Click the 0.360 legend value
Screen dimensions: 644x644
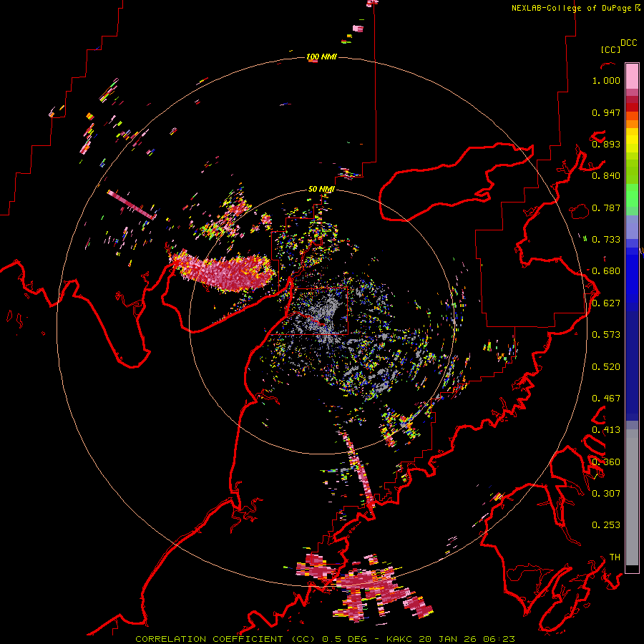point(606,462)
